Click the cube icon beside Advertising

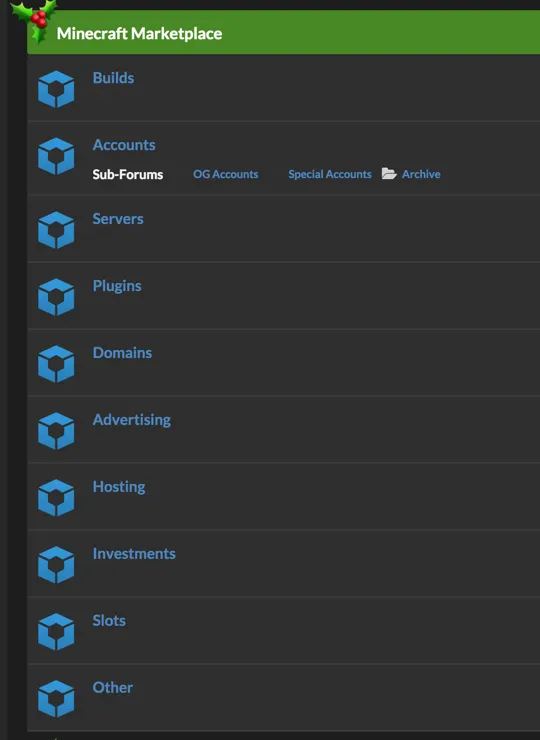click(x=56, y=431)
